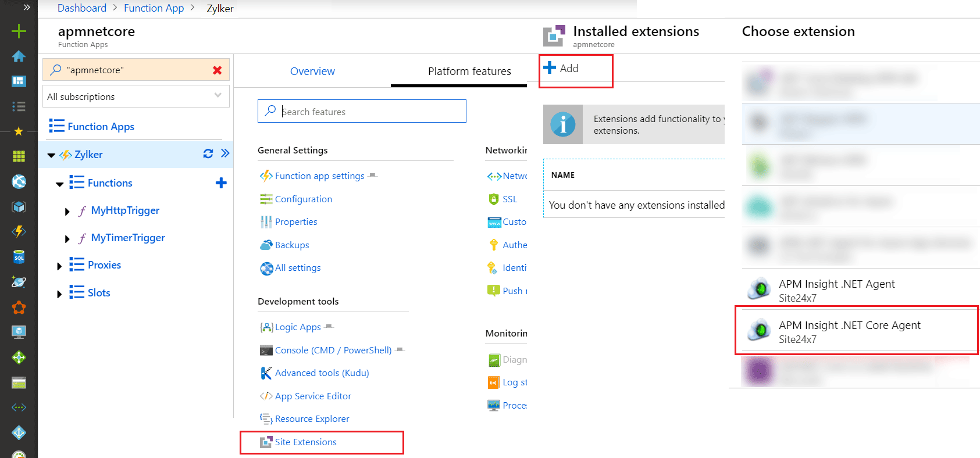Image resolution: width=980 pixels, height=458 pixels.
Task: Click the Favorites star icon in sidebar
Action: tap(19, 131)
